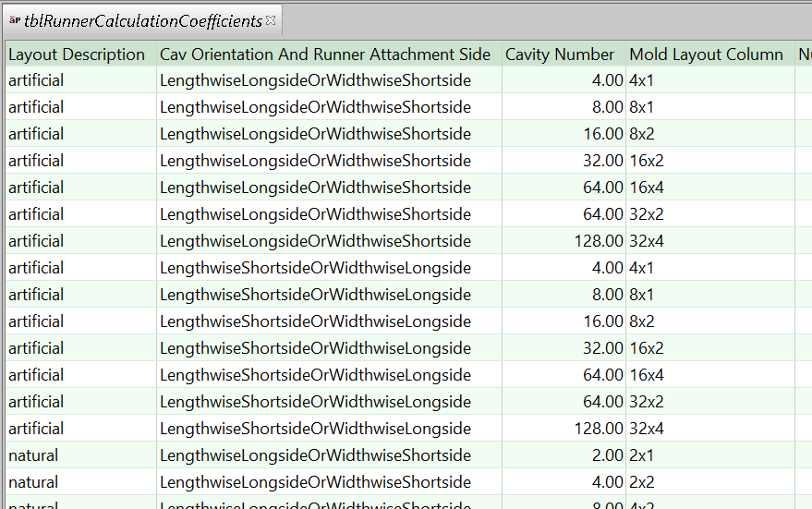Click the Mold Layout Column header

click(x=706, y=55)
